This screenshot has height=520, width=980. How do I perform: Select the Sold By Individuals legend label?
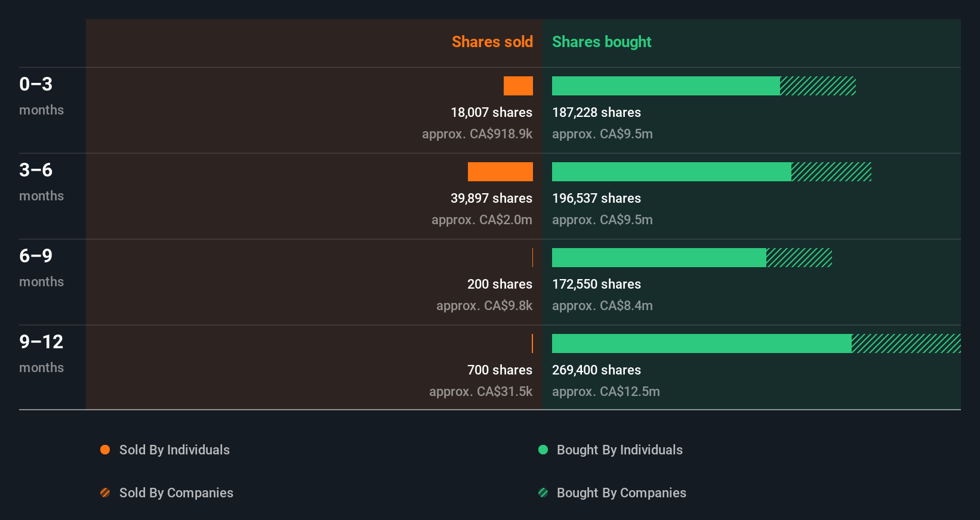click(x=174, y=450)
